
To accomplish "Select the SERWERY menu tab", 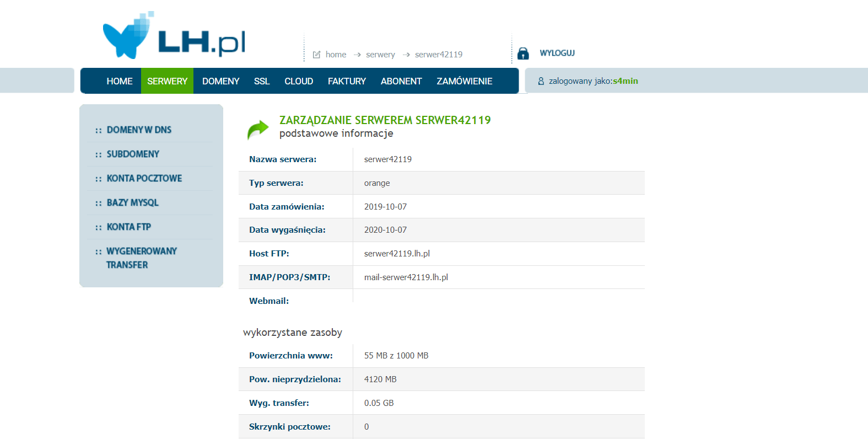I will [x=167, y=81].
